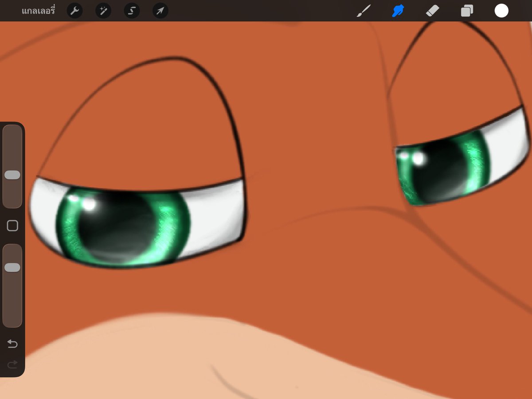Select the Eraser tool

(x=432, y=11)
